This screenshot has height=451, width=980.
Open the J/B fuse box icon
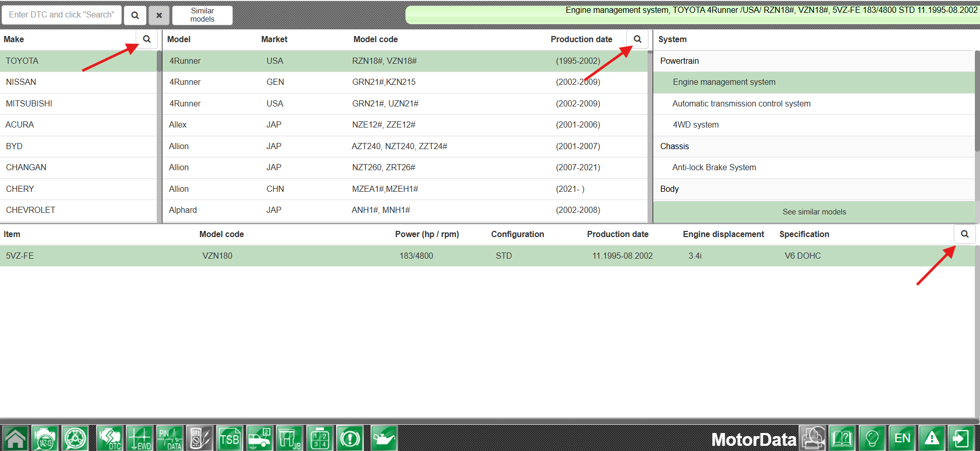(x=290, y=439)
